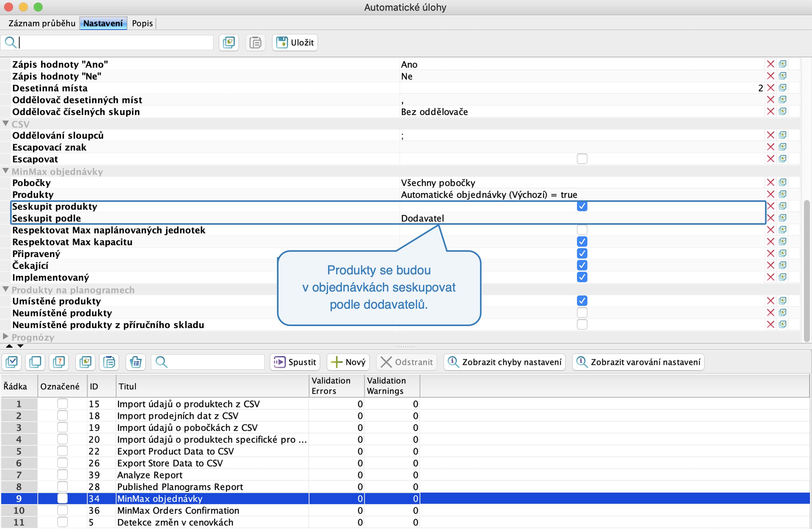Clear the Seskupit podle setting with red X
Image resolution: width=812 pixels, height=529 pixels.
770,218
